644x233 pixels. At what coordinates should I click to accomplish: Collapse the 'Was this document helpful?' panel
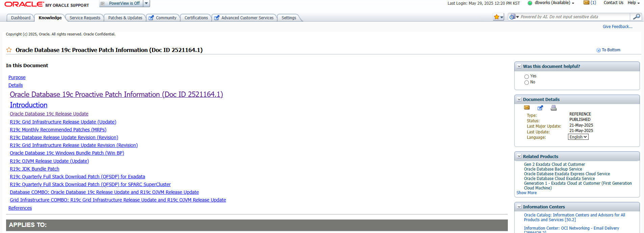pyautogui.click(x=519, y=67)
